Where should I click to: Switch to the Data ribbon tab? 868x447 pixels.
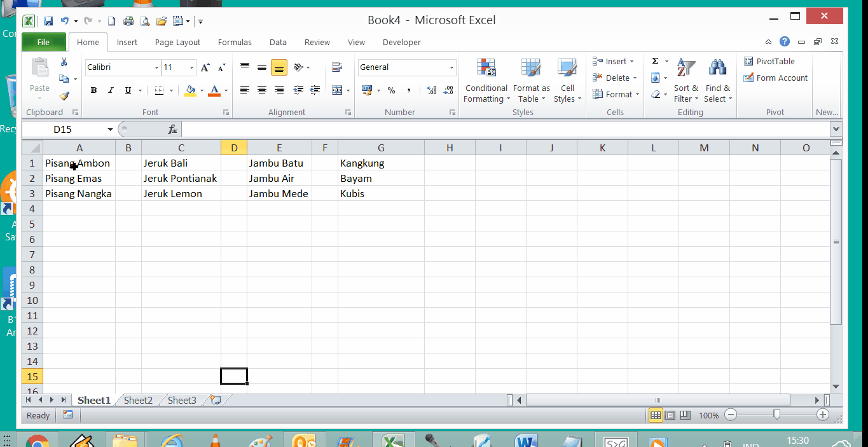(278, 42)
